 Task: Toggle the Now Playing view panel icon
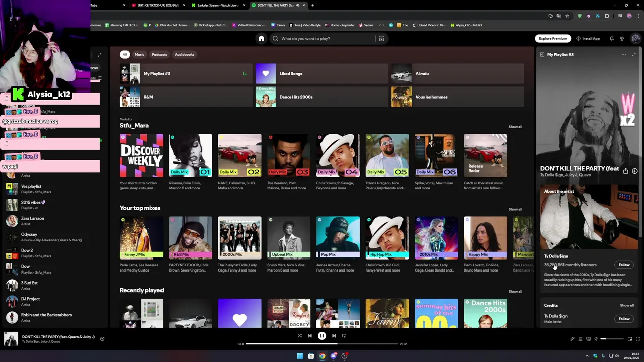point(542,54)
